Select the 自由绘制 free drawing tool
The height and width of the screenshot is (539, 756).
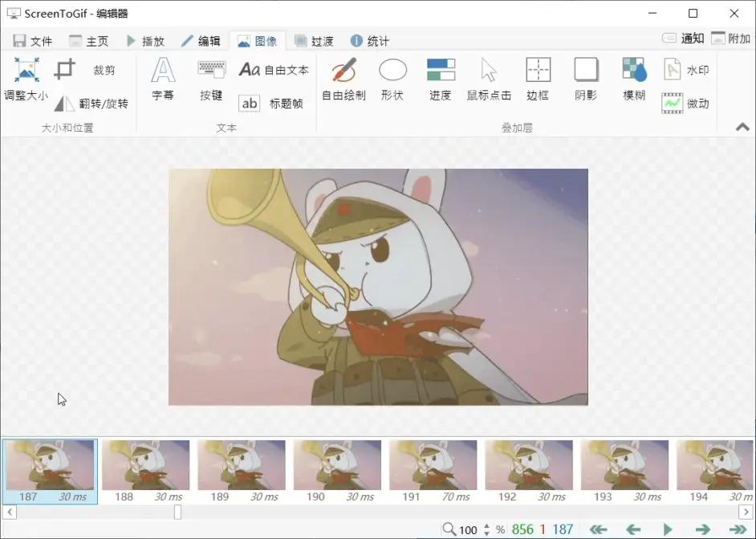[x=343, y=79]
